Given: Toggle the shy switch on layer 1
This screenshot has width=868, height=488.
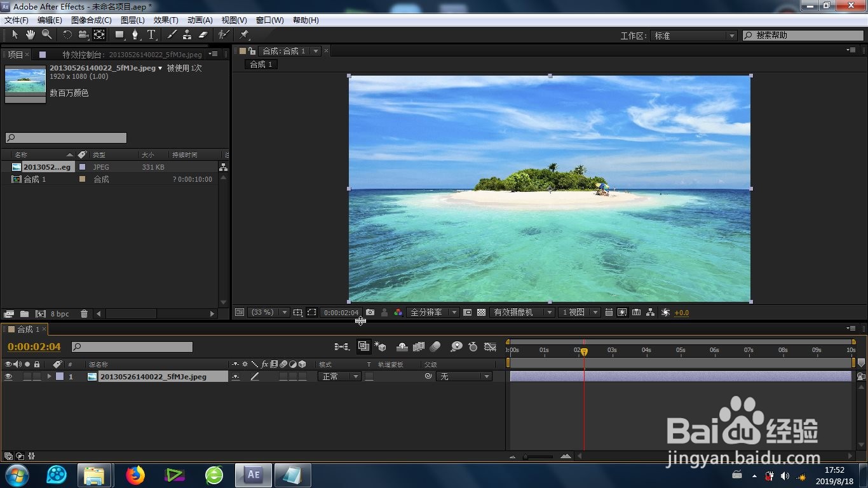Looking at the screenshot, I should 236,377.
